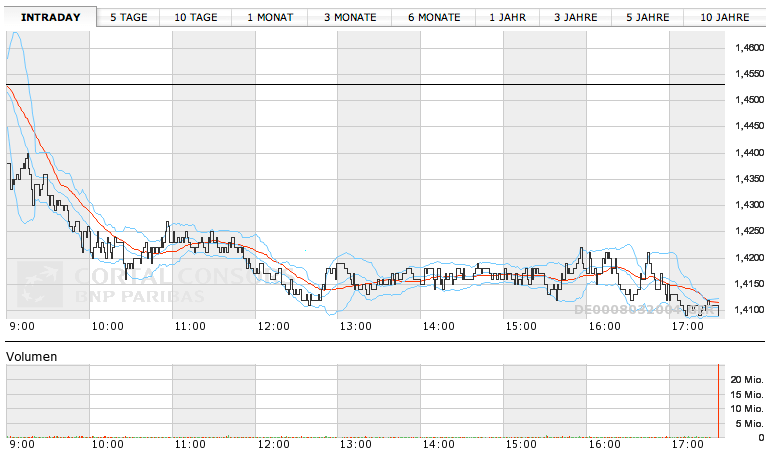Click the 9:00 label below price chart
Image resolution: width=771 pixels, height=459 pixels.
pos(21,326)
